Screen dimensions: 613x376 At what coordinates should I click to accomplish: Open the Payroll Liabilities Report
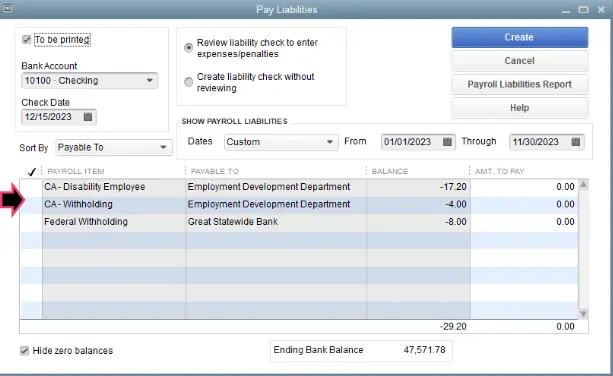pos(520,84)
